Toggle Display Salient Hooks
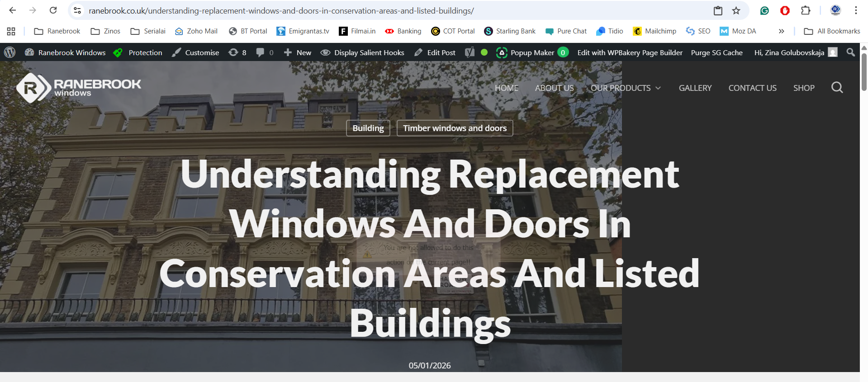Image resolution: width=868 pixels, height=382 pixels. [362, 52]
